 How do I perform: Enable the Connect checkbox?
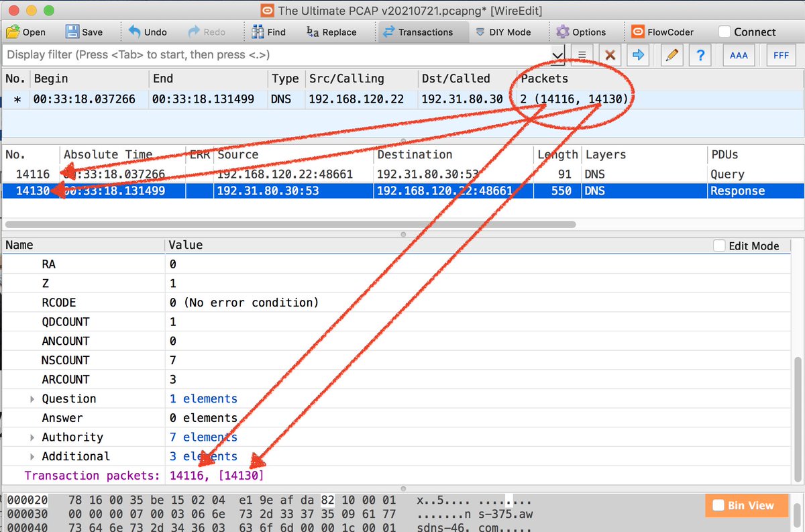724,32
